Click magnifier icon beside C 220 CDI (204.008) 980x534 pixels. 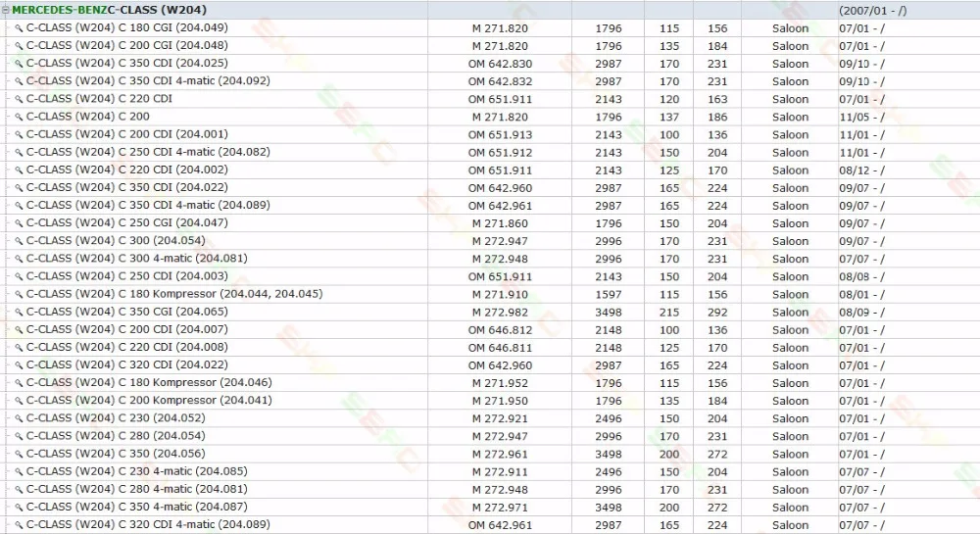point(19,347)
